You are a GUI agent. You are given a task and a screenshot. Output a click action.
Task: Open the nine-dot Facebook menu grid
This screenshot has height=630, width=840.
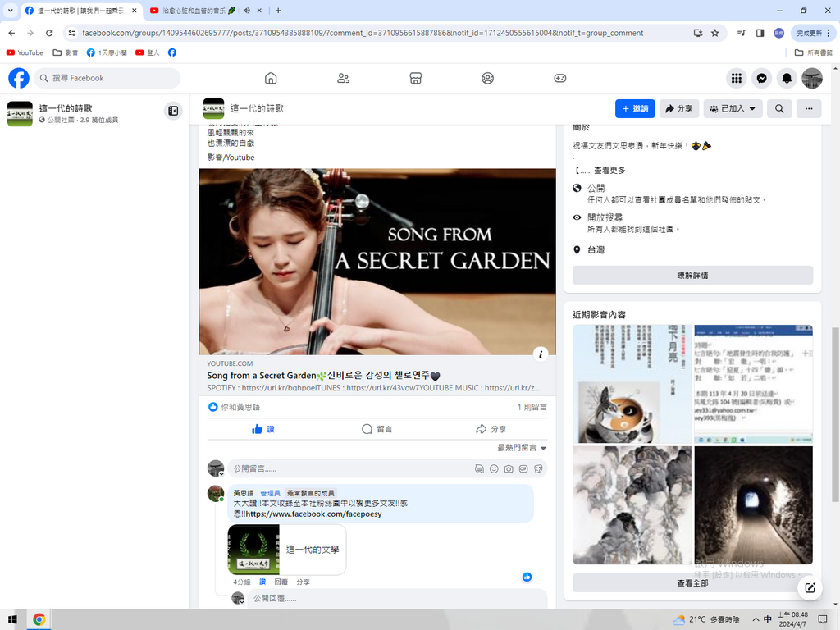click(737, 78)
